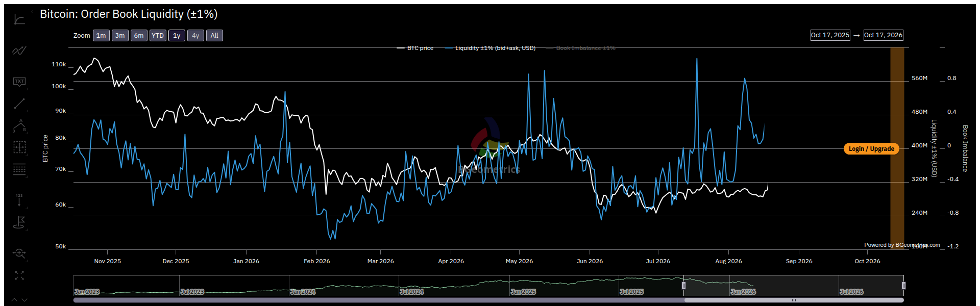Click the horizontal scrollbar thumb below navigator

pyautogui.click(x=794, y=300)
